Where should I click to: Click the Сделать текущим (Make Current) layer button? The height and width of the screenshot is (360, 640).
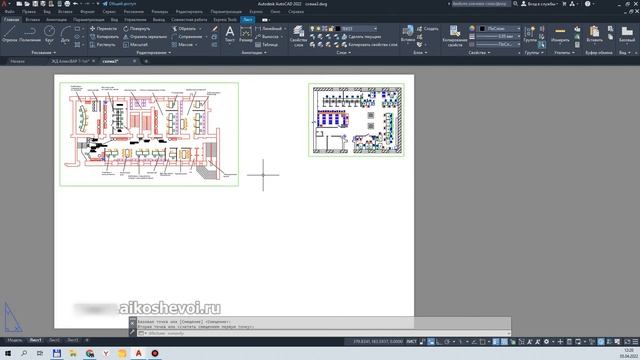[x=361, y=37]
